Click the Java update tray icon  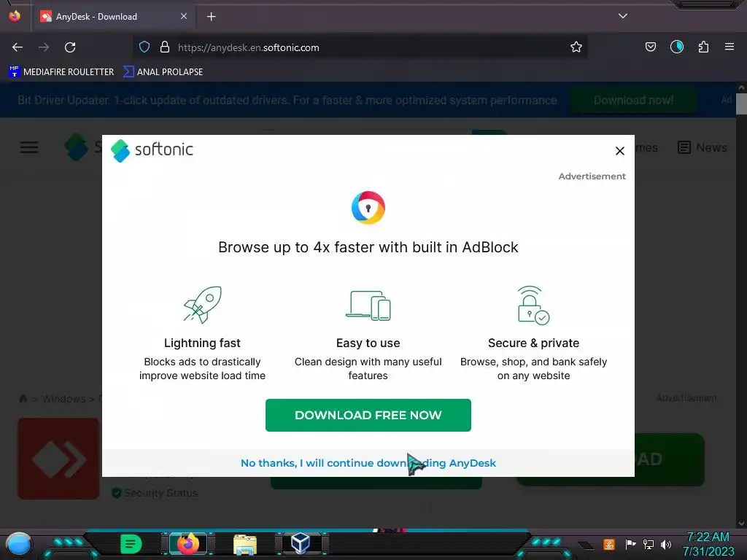pos(609,544)
